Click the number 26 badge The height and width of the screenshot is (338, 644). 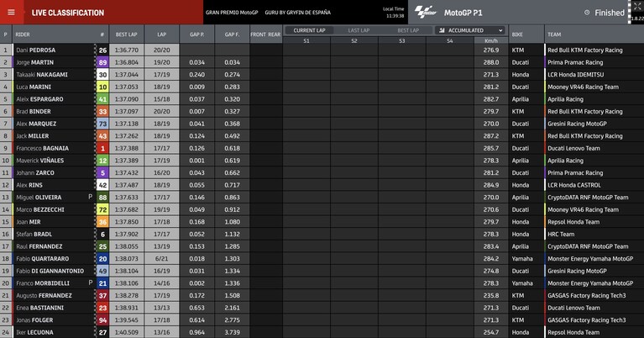[x=102, y=50]
